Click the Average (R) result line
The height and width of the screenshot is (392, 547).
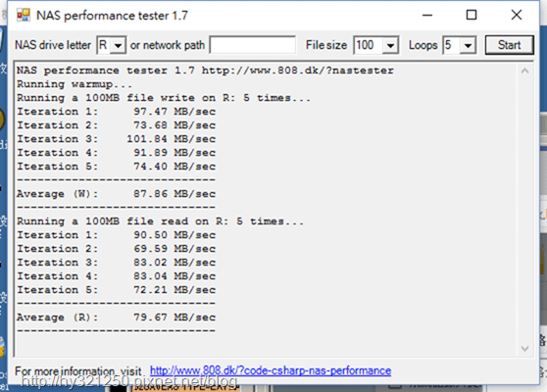117,317
